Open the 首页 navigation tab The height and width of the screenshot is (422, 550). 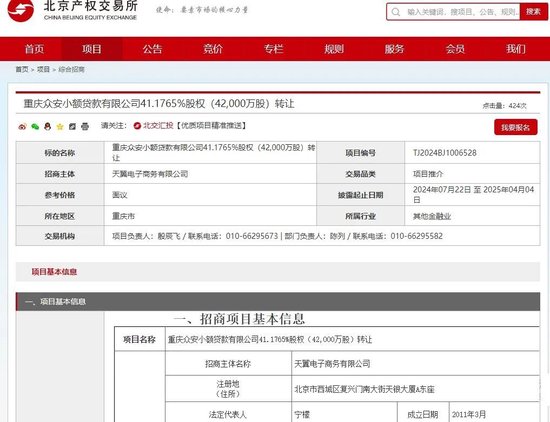coord(34,49)
